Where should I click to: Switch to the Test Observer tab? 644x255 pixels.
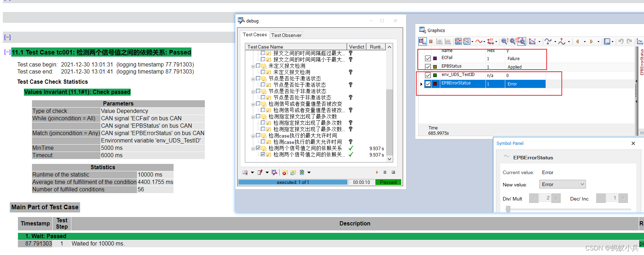[286, 35]
